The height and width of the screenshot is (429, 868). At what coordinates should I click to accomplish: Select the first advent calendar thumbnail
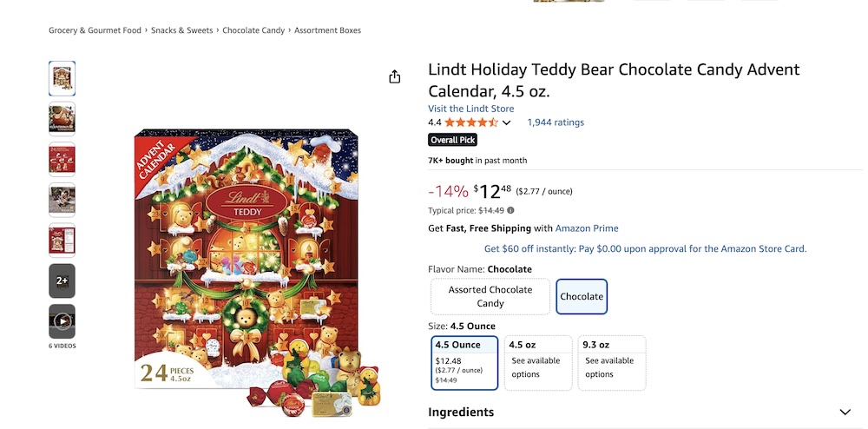point(62,78)
